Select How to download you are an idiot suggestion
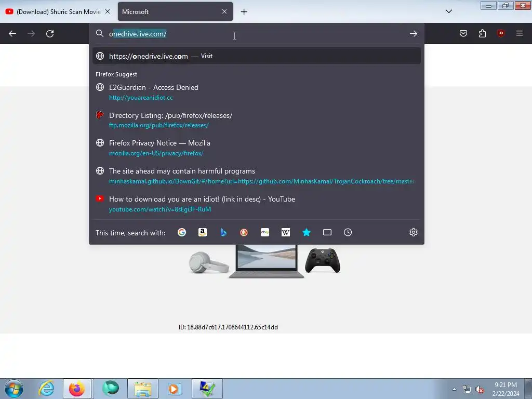The image size is (532, 399). (x=257, y=204)
